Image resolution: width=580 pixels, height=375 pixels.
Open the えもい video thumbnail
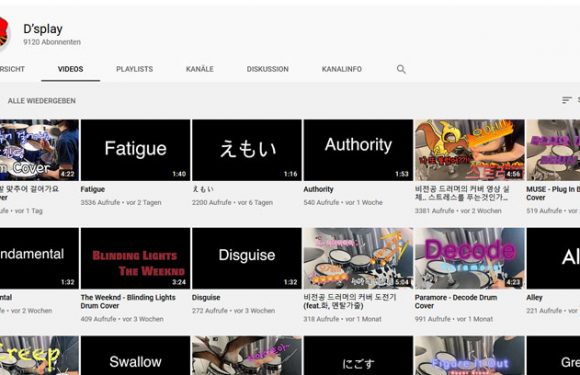click(x=247, y=150)
